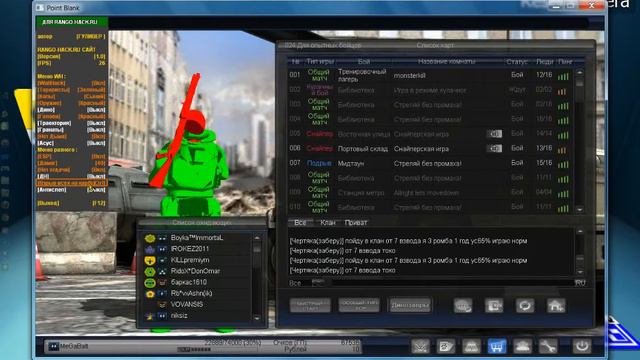
Task: Open the clan icon in bottom bar
Action: 420,346
